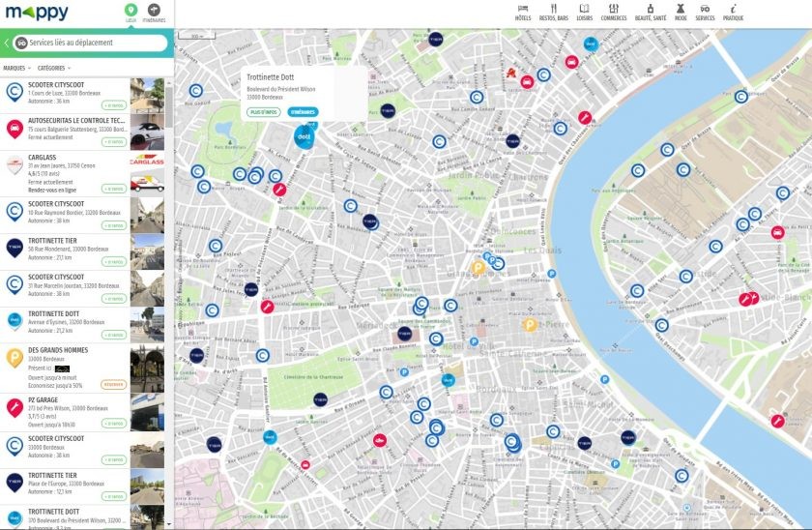This screenshot has width=812, height=530.
Task: Click the Tier marker near Mériadeck
Action: pos(404,334)
